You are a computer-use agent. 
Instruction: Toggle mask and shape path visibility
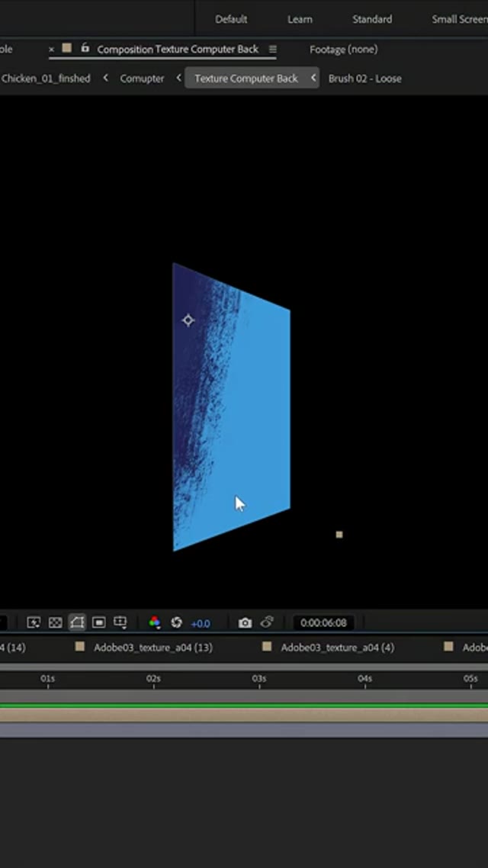tap(77, 622)
